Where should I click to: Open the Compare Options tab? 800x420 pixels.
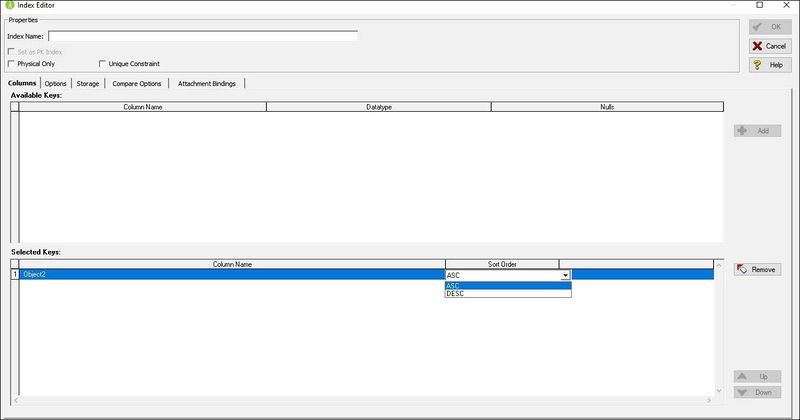tap(137, 83)
